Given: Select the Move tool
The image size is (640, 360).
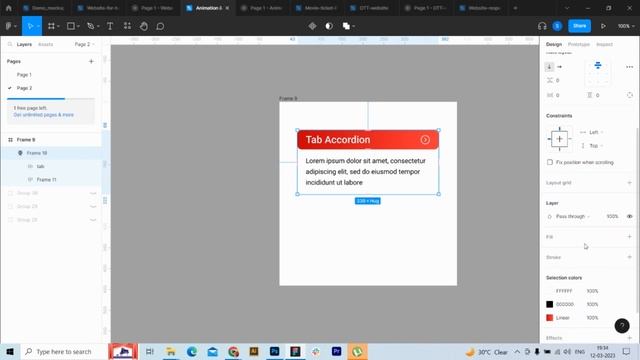Looking at the screenshot, I should click(30, 26).
